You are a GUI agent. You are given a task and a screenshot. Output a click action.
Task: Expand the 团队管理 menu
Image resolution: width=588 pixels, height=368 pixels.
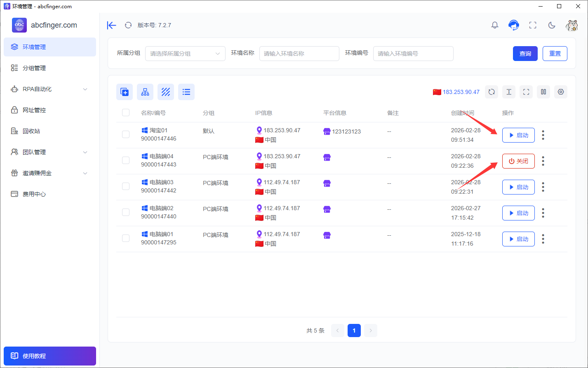pos(50,152)
